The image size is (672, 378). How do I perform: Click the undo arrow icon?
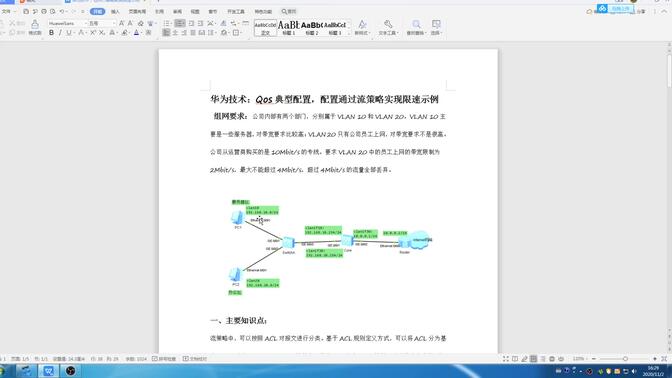(62, 12)
